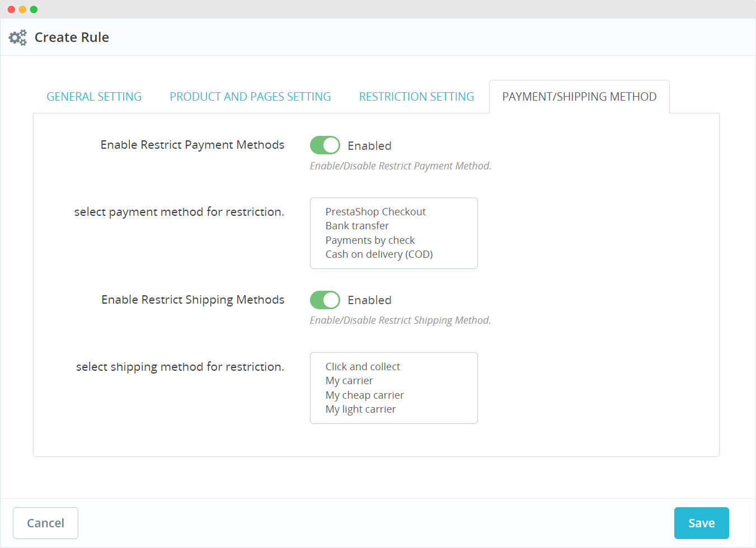The width and height of the screenshot is (756, 548).
Task: Disable the Restrict Payment Methods toggle
Action: pyautogui.click(x=325, y=145)
